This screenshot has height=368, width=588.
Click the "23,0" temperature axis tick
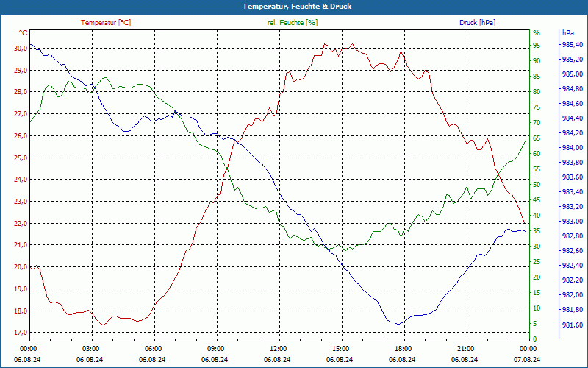pos(21,201)
